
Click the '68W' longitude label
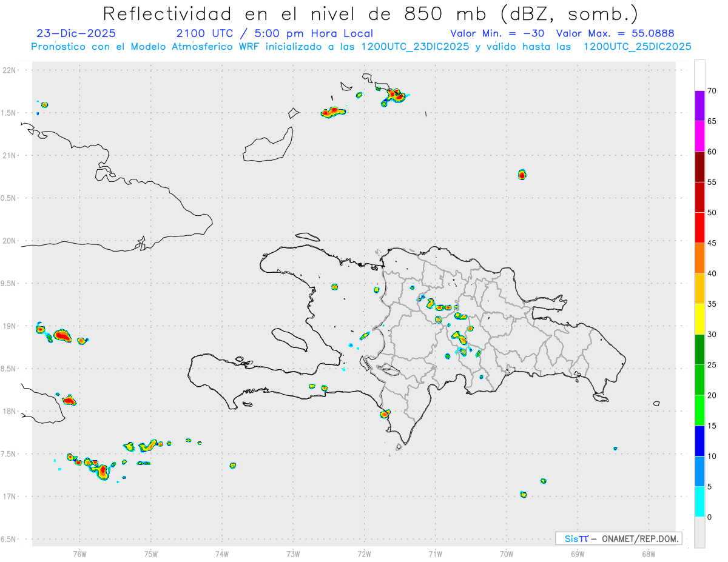[649, 554]
